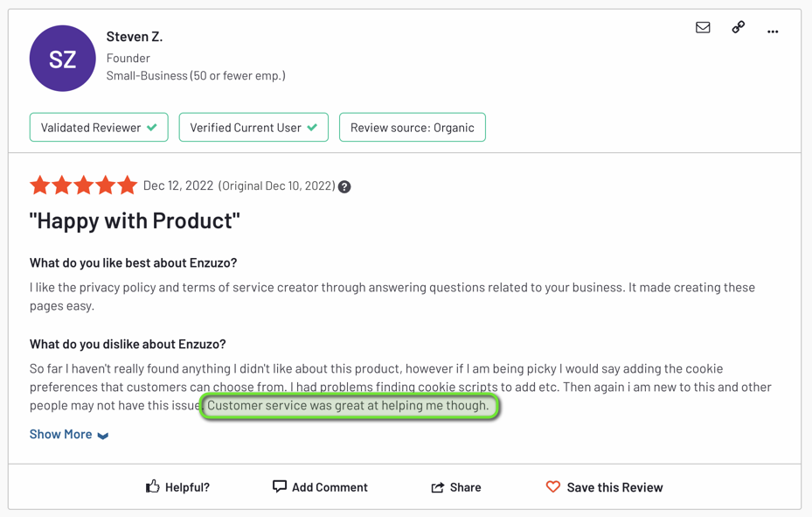Click the Show More link
The width and height of the screenshot is (812, 517).
click(x=60, y=435)
